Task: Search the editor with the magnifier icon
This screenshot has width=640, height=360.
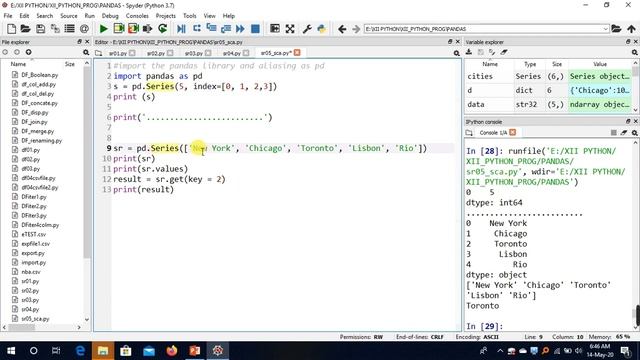Action: 456,53
